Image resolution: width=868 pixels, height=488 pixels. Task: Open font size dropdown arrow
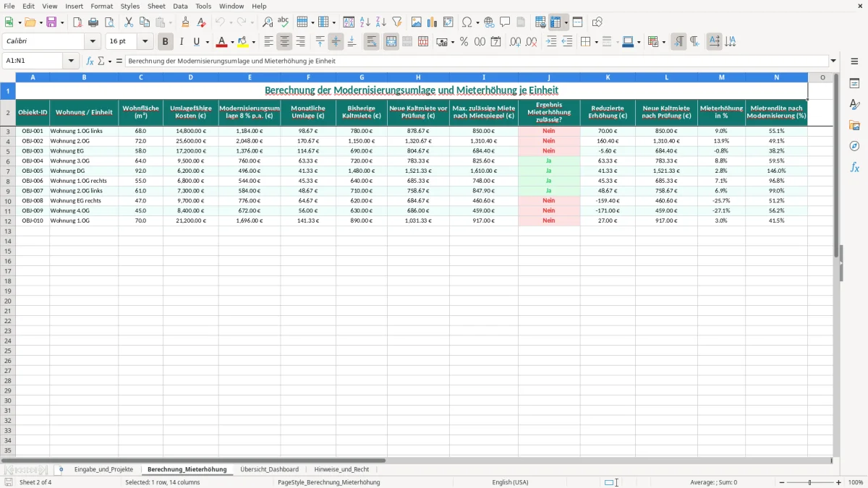145,42
